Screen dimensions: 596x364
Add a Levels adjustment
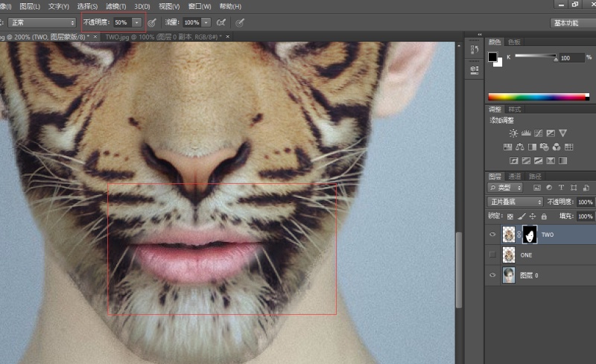tap(526, 133)
